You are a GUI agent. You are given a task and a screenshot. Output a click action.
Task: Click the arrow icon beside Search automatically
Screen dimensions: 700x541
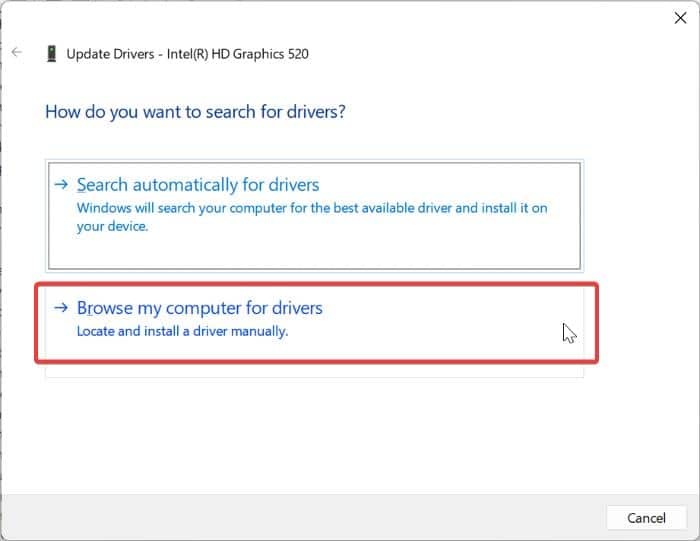pyautogui.click(x=61, y=184)
